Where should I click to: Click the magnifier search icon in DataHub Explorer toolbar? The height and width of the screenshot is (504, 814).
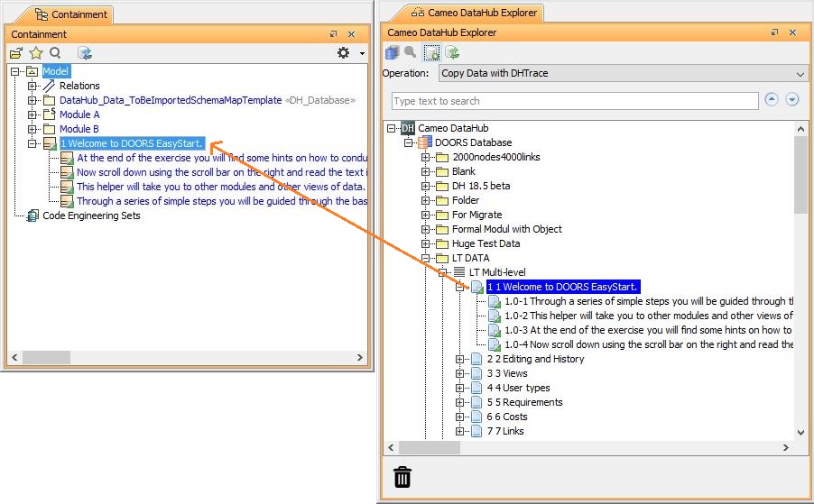point(410,52)
